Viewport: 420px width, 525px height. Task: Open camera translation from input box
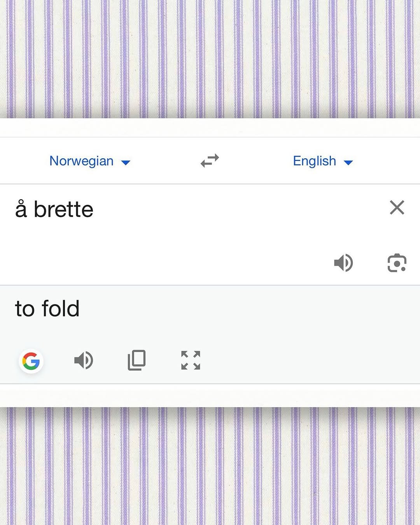pyautogui.click(x=397, y=263)
